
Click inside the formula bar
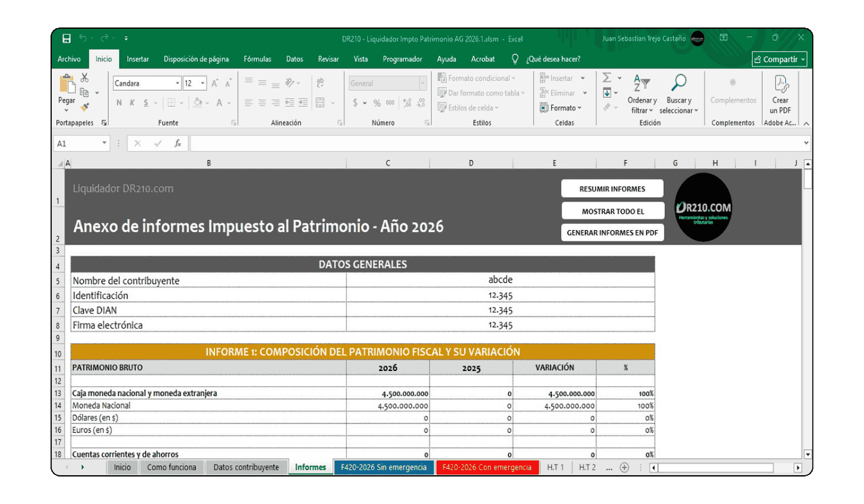click(x=384, y=143)
